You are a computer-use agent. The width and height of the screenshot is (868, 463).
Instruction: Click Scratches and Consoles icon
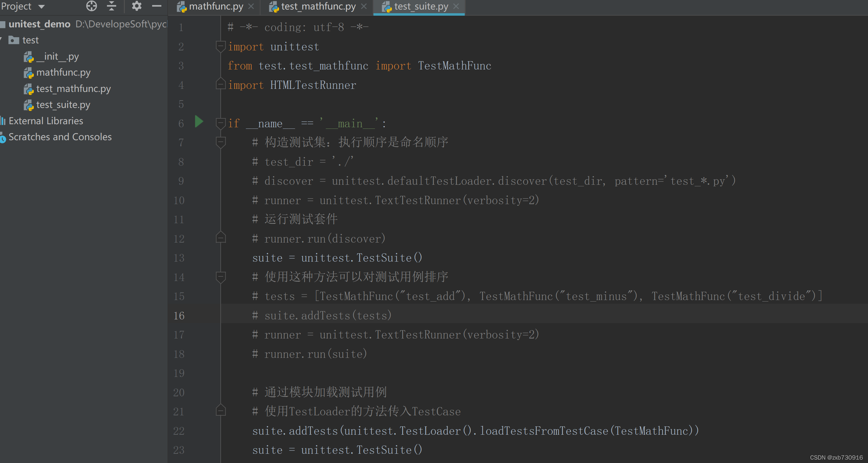[3, 137]
